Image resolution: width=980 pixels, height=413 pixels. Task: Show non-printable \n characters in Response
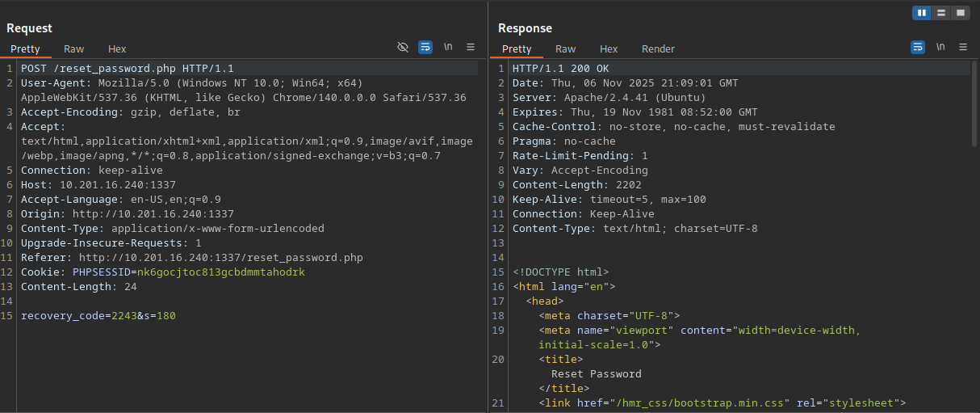[x=940, y=48]
